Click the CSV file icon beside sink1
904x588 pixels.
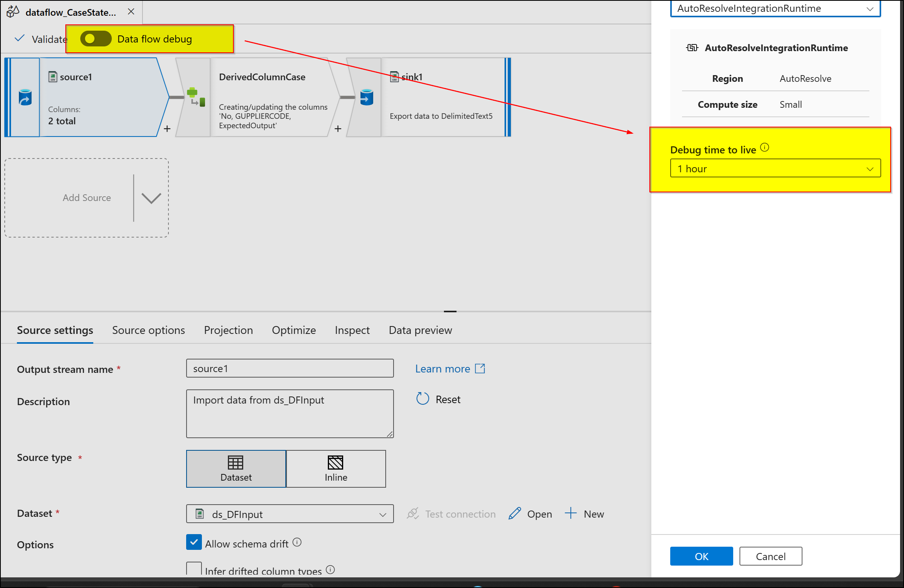pyautogui.click(x=394, y=77)
